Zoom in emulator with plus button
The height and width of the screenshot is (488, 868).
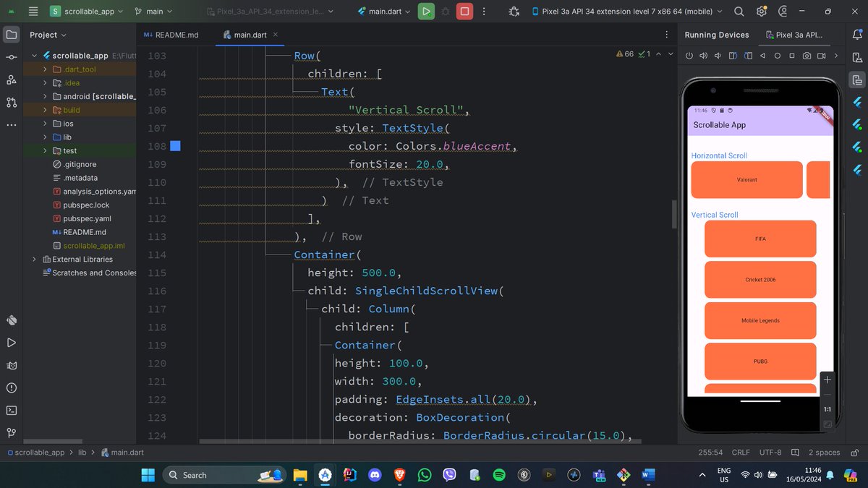point(827,380)
